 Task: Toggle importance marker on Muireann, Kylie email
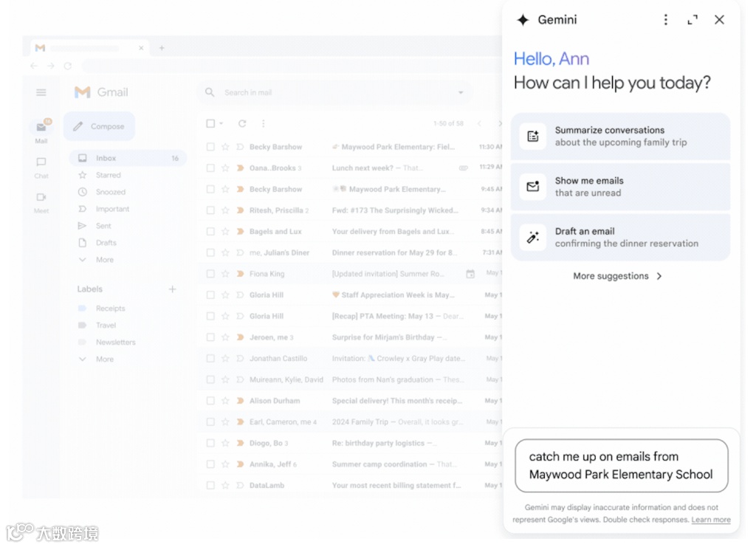point(240,379)
